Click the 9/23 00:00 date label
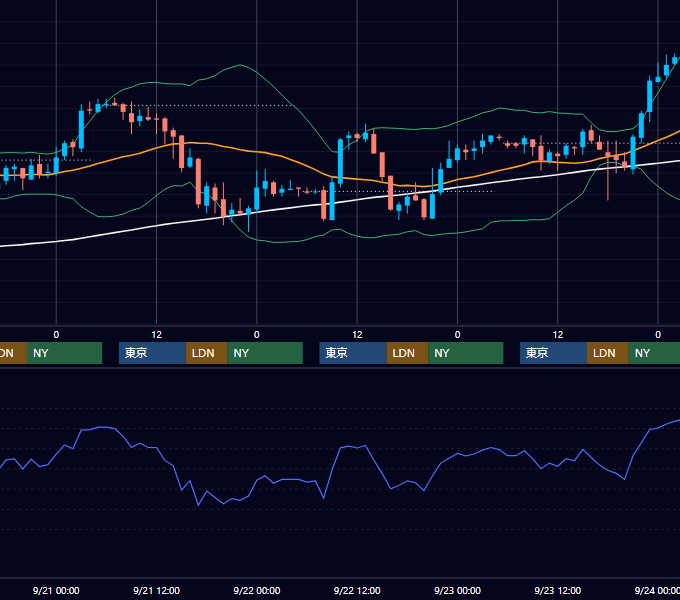Viewport: 680px width, 600px height. 457,590
